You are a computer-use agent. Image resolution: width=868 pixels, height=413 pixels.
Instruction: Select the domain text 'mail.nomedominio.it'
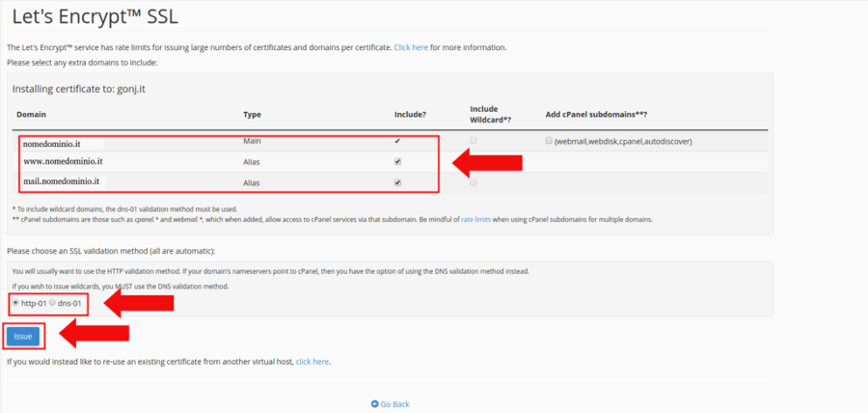(x=61, y=181)
